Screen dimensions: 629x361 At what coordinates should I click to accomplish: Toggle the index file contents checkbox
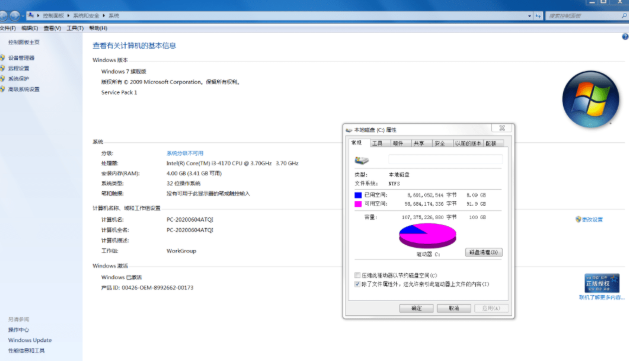[357, 284]
